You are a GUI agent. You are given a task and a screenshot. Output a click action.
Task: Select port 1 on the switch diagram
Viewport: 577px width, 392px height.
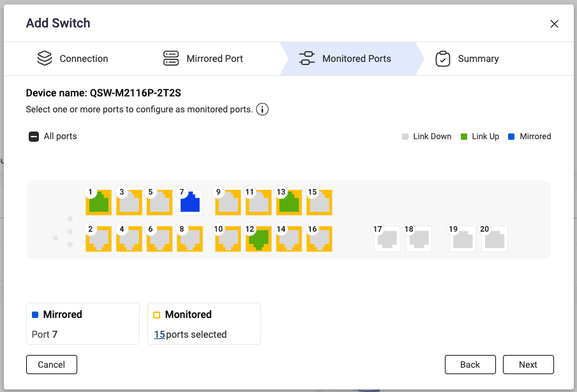[x=99, y=203]
